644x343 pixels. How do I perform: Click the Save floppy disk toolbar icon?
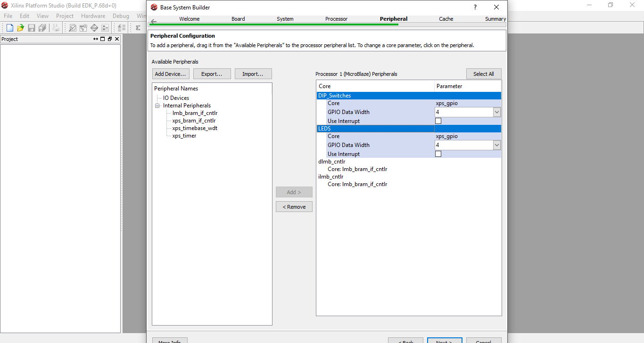pos(32,28)
